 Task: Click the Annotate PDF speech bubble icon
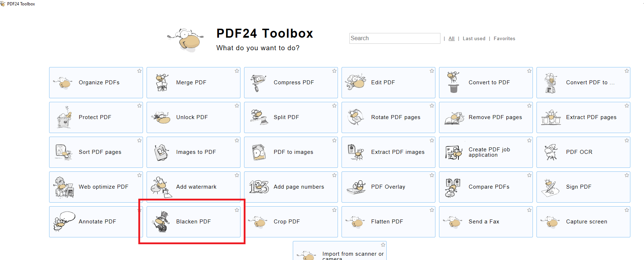pos(64,221)
